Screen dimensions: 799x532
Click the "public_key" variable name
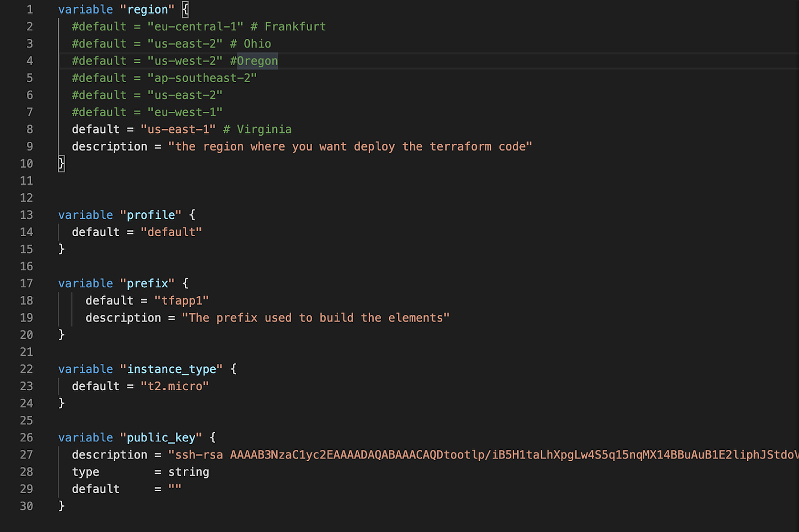(x=161, y=437)
